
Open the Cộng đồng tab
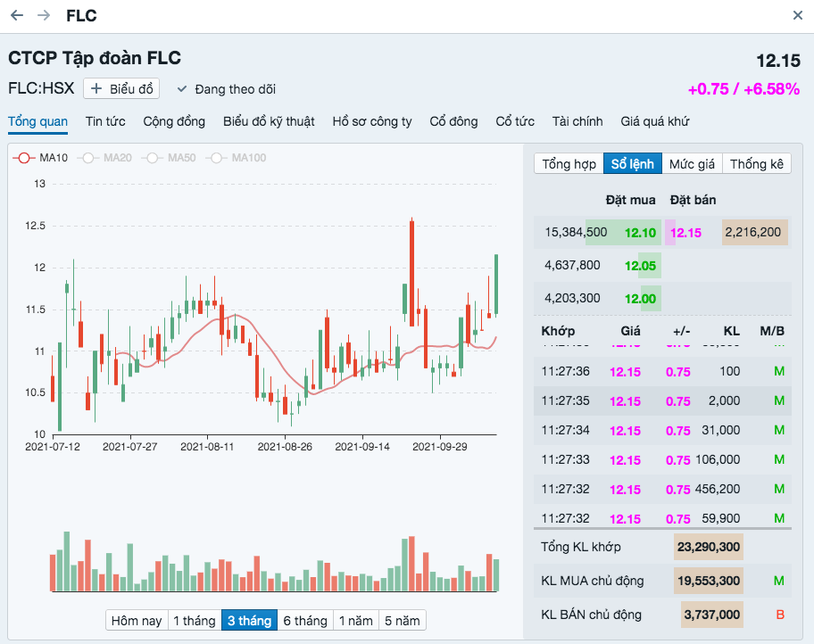[174, 121]
